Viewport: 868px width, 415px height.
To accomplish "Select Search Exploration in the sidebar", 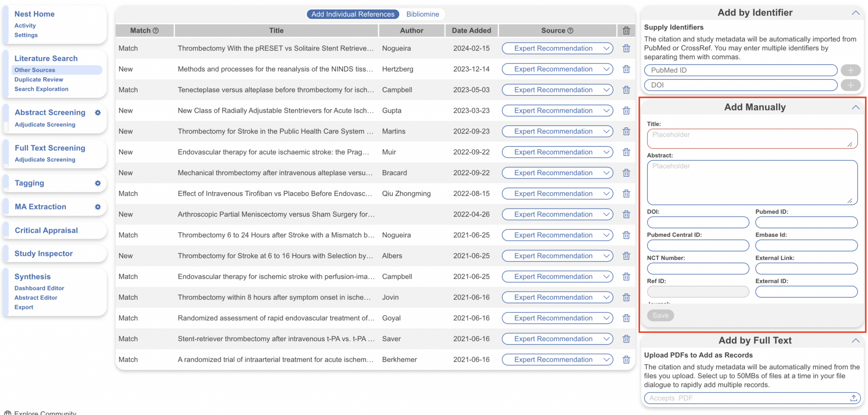I will 42,89.
